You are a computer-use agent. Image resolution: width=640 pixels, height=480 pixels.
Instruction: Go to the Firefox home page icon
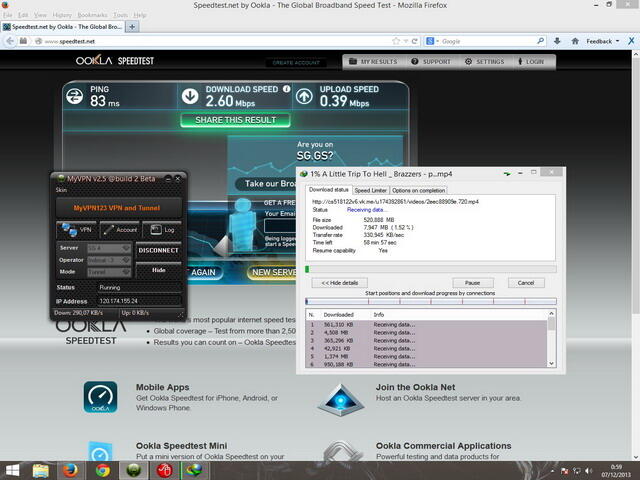coord(575,41)
